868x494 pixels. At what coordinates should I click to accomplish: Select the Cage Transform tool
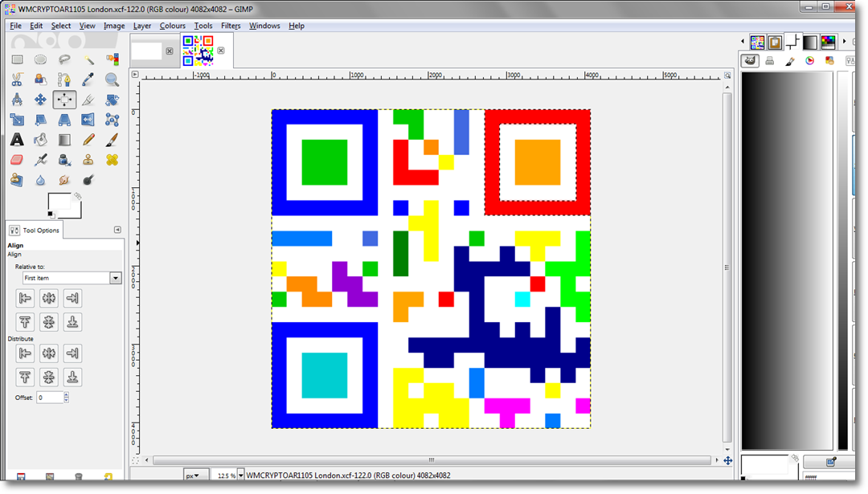pos(112,120)
